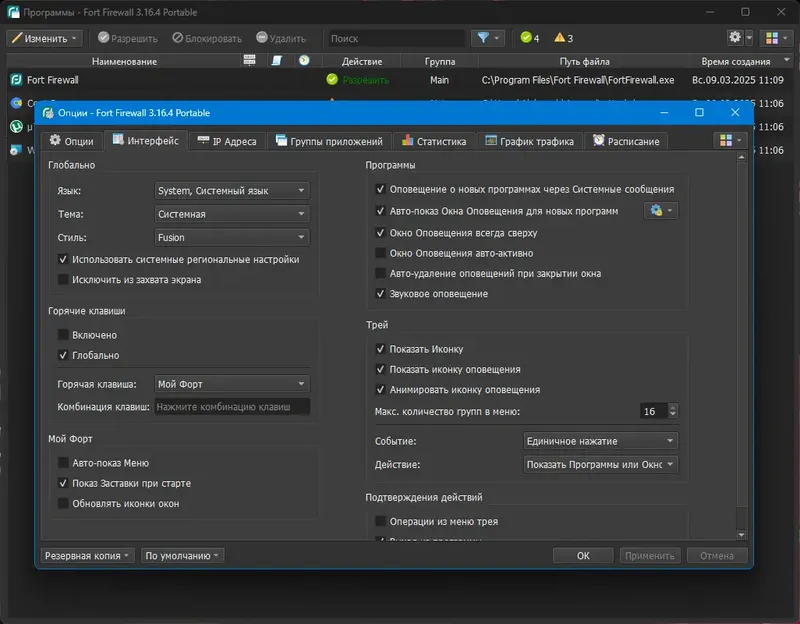Click the OK button
This screenshot has width=800, height=624.
click(x=583, y=556)
